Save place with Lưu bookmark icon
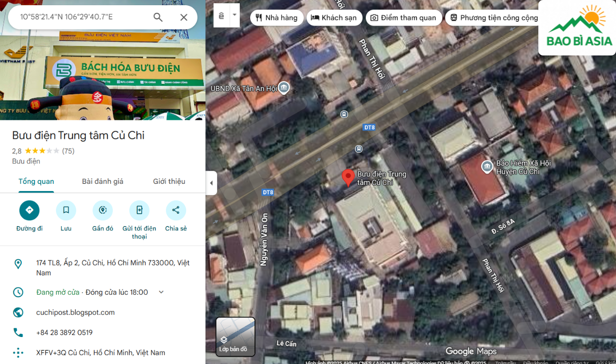The height and width of the screenshot is (364, 616). click(x=66, y=210)
